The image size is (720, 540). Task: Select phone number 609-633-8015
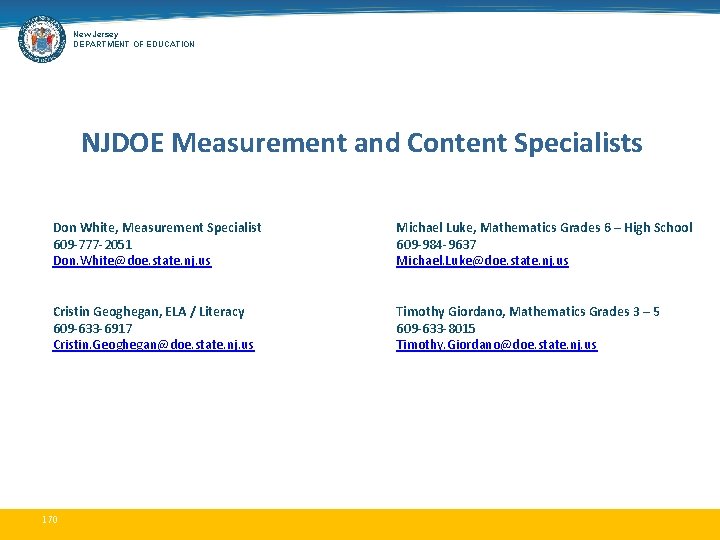click(x=435, y=328)
